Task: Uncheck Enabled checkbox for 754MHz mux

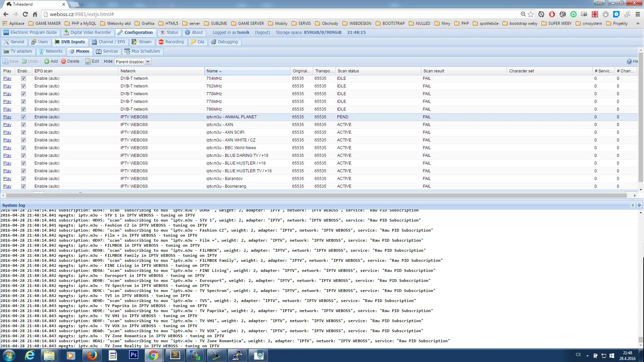Action: click(23, 78)
